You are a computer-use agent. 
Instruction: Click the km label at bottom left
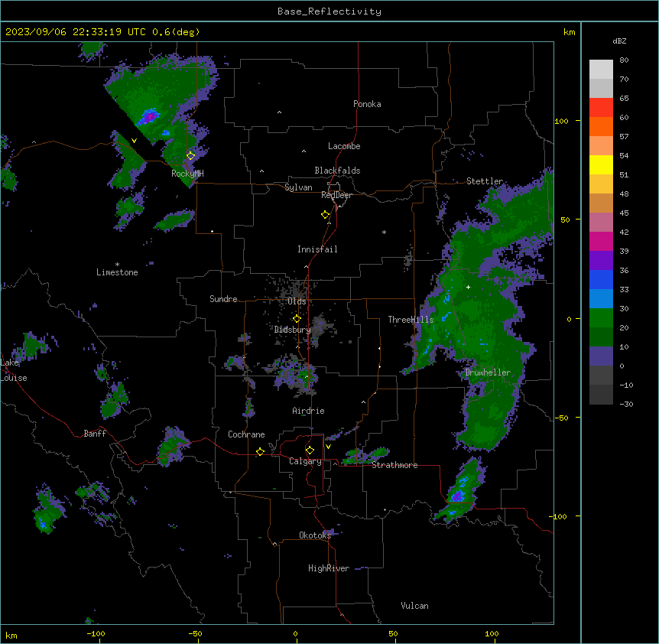11,635
